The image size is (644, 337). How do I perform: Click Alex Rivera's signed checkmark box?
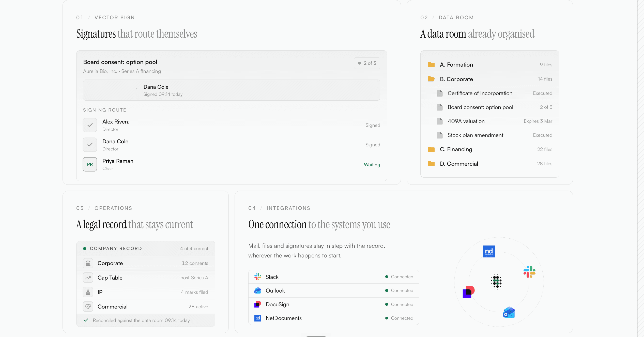point(90,125)
